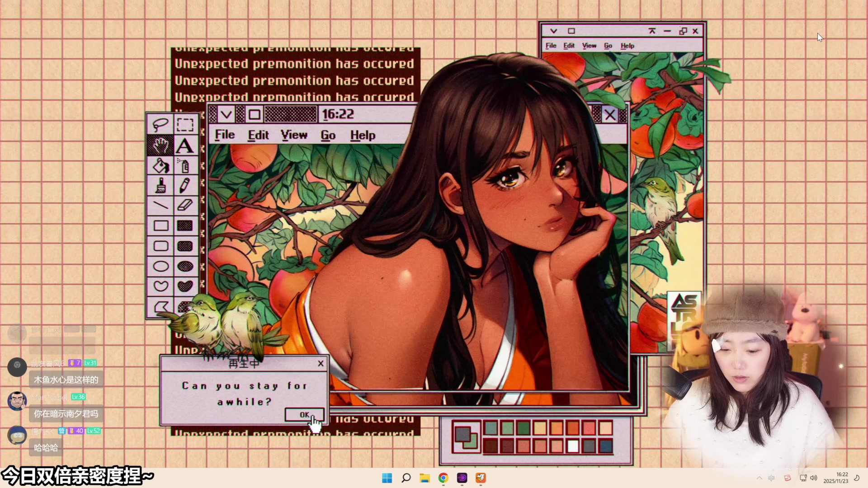Select the Paintbrush tool

(160, 186)
